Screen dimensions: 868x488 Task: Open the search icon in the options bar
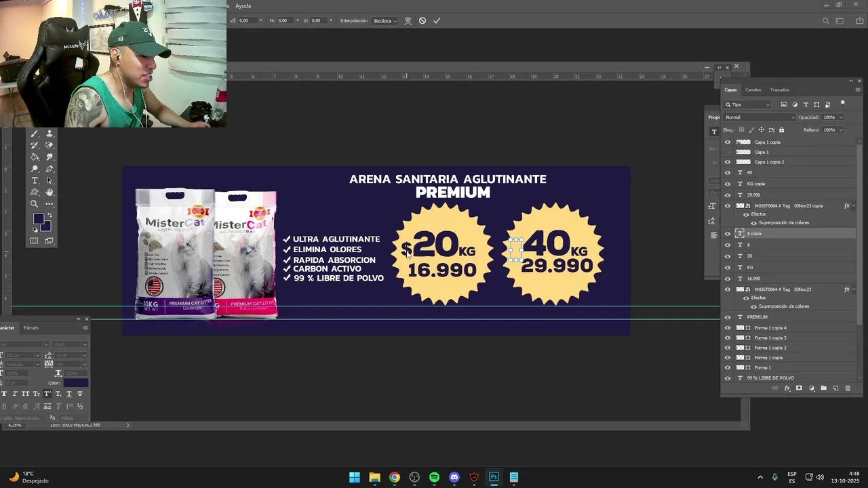(825, 21)
